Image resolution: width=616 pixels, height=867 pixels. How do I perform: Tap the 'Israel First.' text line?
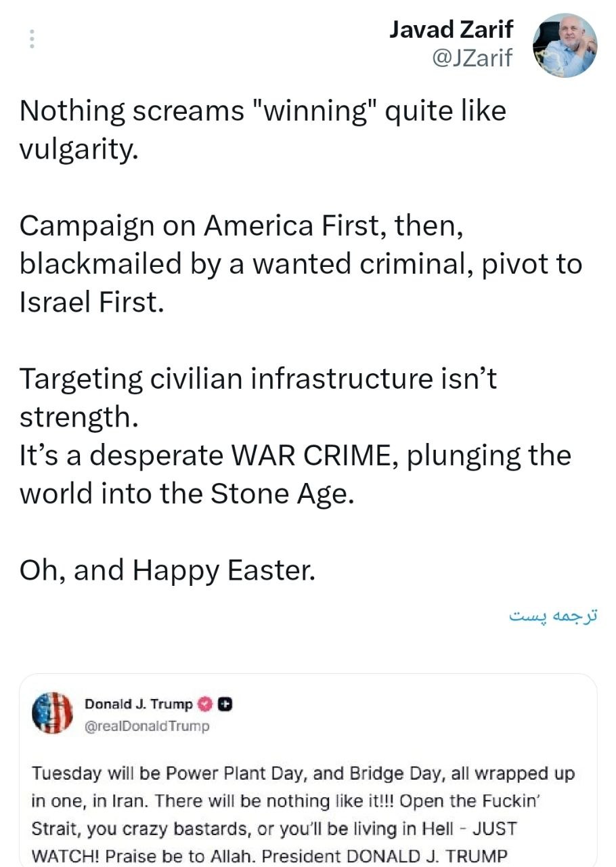pos(91,302)
